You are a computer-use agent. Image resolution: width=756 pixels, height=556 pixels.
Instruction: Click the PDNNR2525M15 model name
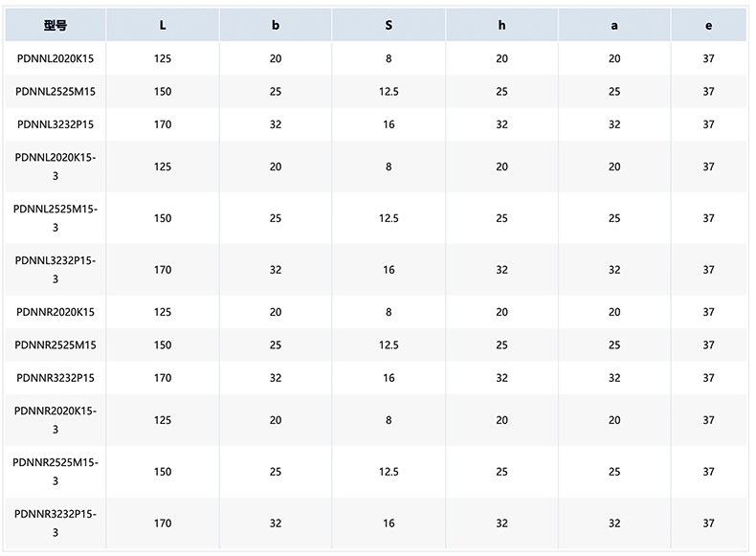[56, 345]
